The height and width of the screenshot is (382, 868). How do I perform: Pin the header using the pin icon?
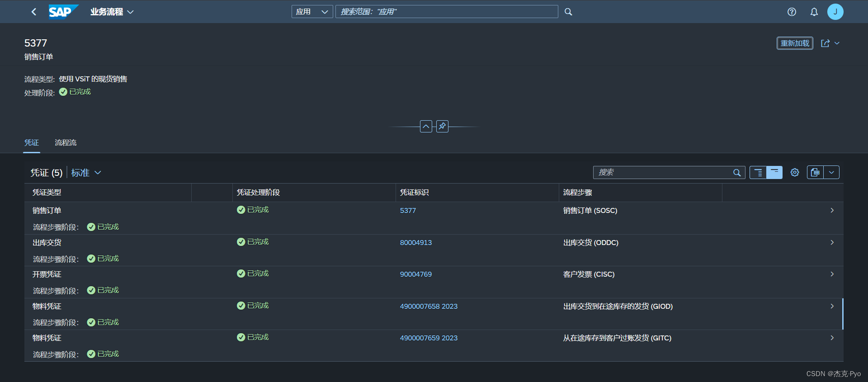pos(442,126)
